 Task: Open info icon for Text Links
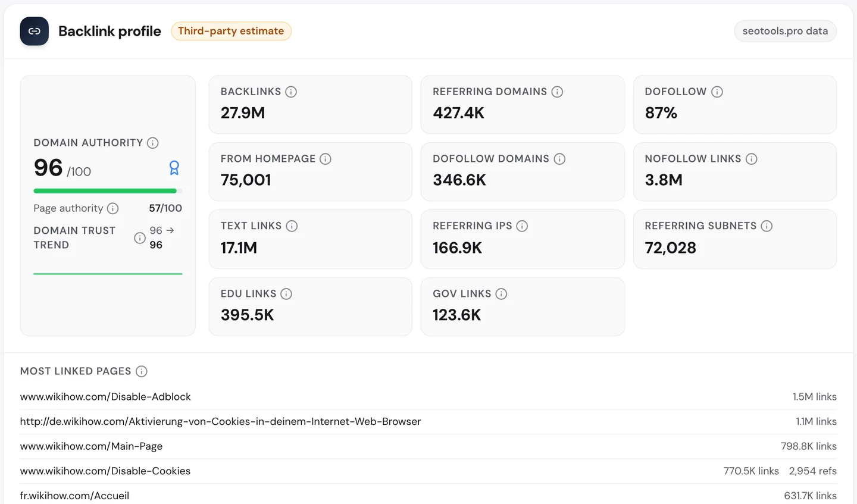292,226
